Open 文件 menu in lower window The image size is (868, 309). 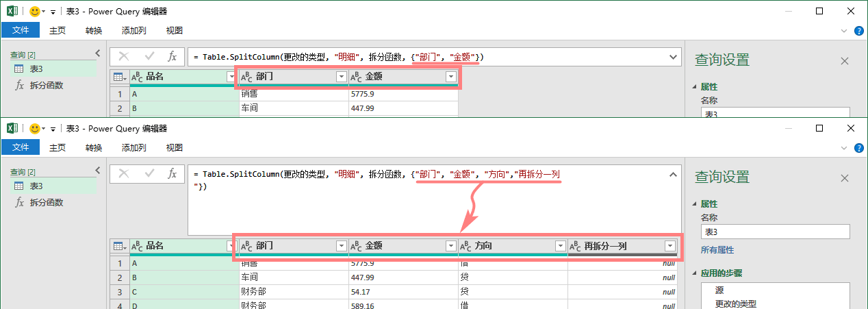pos(21,147)
